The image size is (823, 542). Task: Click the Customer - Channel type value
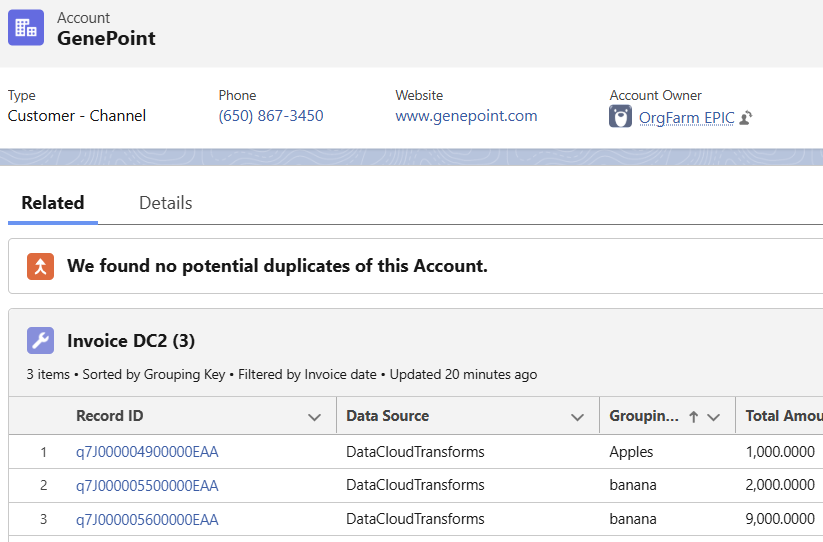click(x=77, y=115)
